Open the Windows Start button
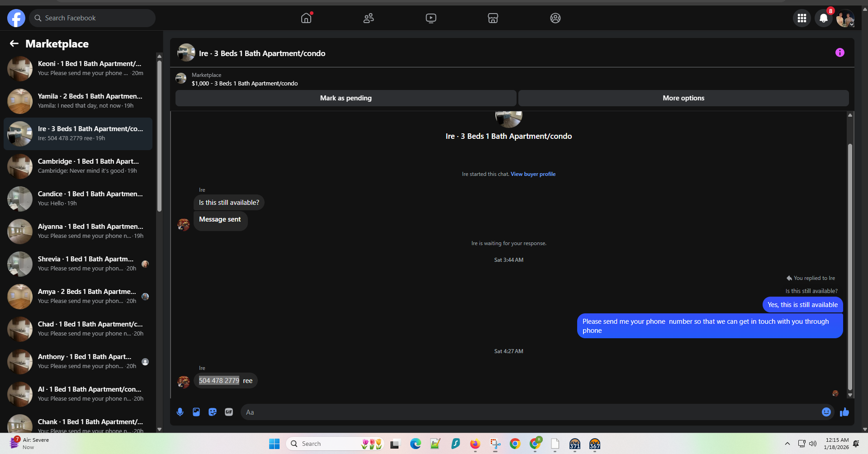This screenshot has height=454, width=868. [274, 444]
